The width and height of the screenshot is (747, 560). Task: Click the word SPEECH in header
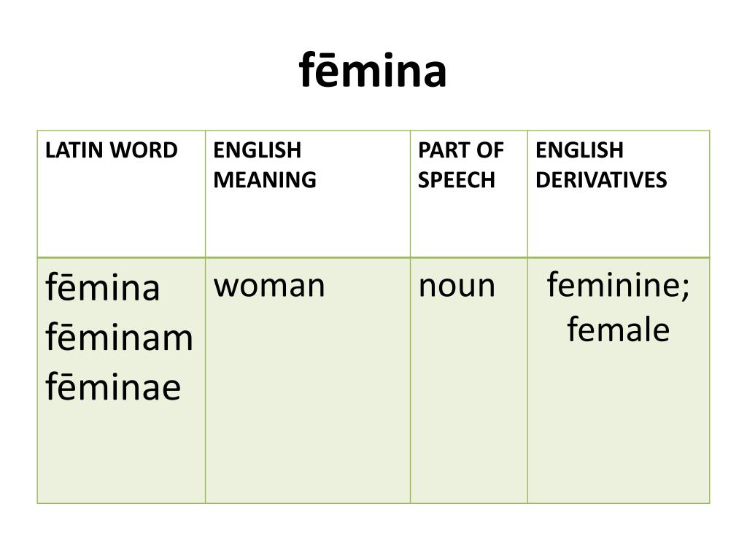point(457,180)
